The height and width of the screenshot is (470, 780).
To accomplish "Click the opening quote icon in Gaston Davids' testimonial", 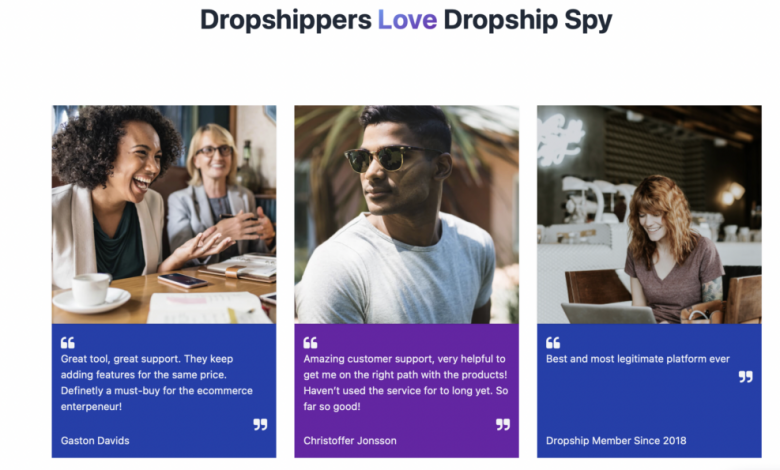I will tap(68, 343).
